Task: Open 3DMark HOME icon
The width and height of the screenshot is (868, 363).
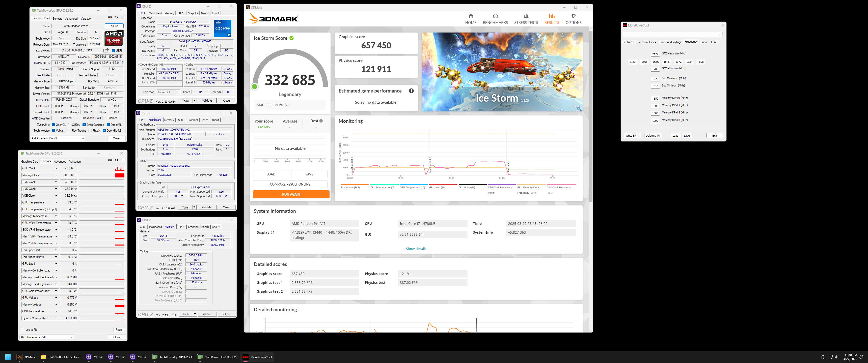Action: tap(471, 16)
